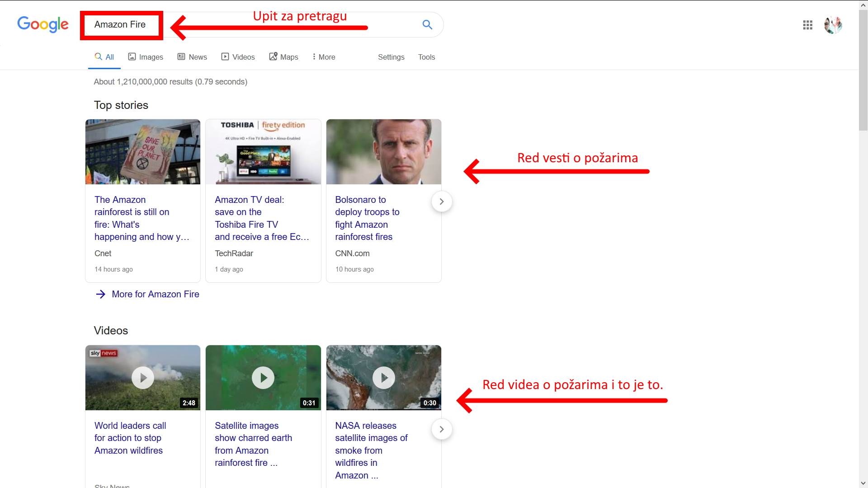Viewport: 868px width, 488px height.
Task: Switch to the Images tab
Action: pyautogui.click(x=146, y=57)
